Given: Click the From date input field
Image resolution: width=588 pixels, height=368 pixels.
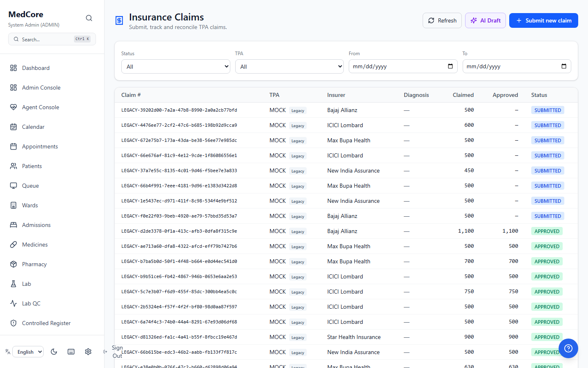Looking at the screenshot, I should pos(403,66).
